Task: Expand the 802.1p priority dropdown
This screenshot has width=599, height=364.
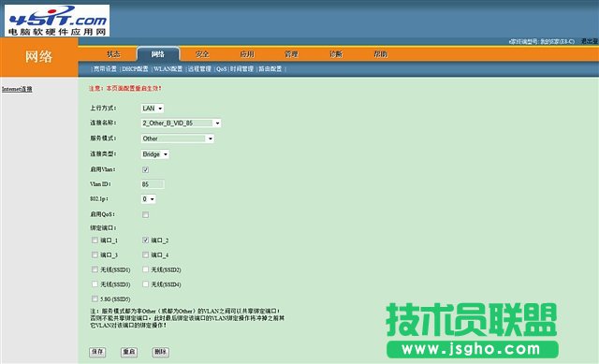Action: [x=148, y=199]
